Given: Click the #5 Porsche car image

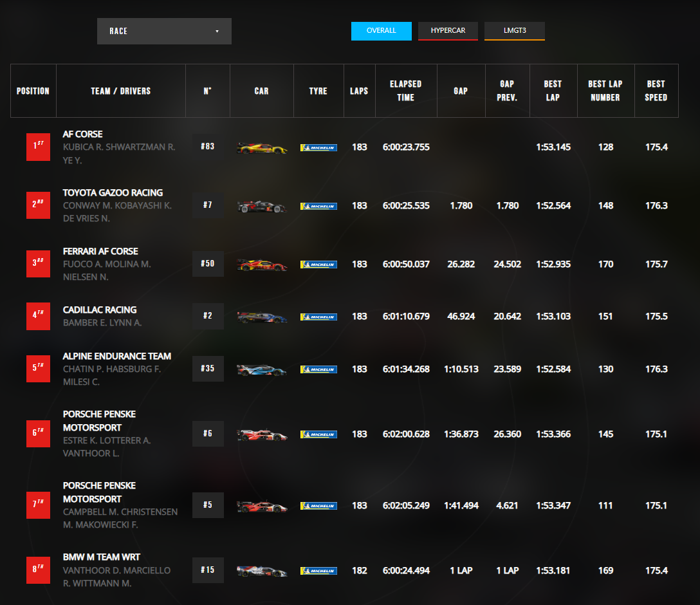Looking at the screenshot, I should [x=262, y=506].
